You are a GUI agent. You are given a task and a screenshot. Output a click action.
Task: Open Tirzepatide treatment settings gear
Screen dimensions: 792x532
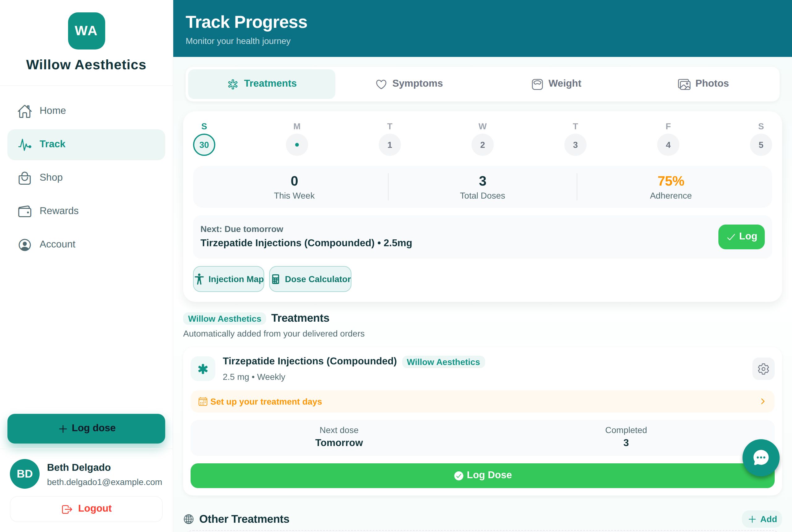point(763,369)
